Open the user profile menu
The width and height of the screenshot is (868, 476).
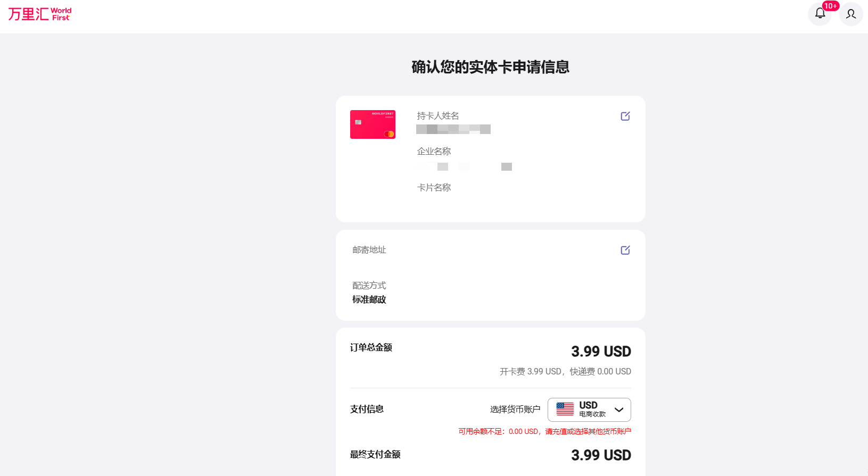pos(851,14)
